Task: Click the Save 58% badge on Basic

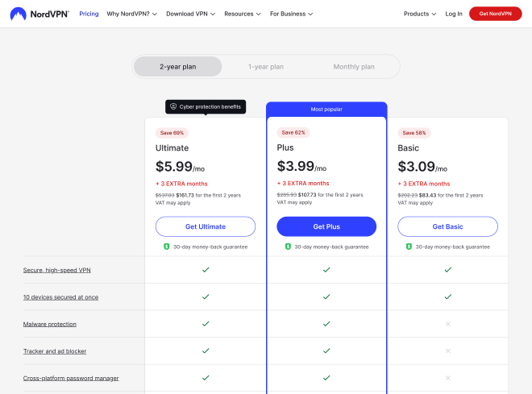Action: 414,133
